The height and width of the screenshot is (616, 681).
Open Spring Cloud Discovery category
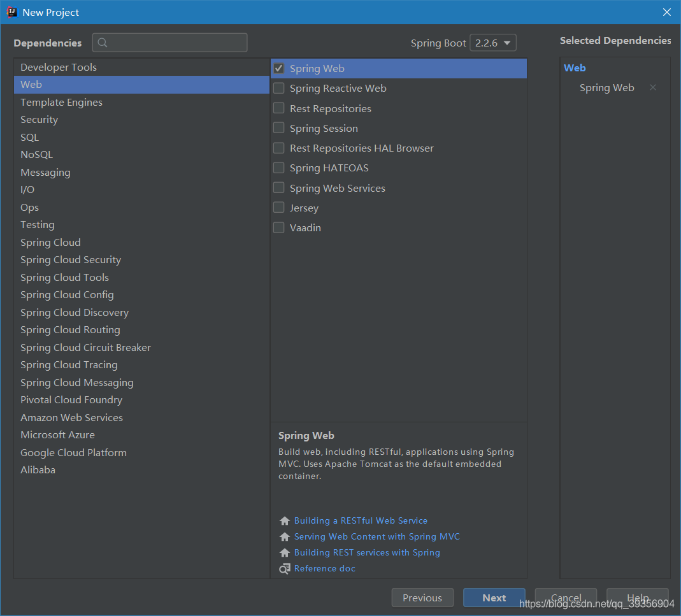141,312
